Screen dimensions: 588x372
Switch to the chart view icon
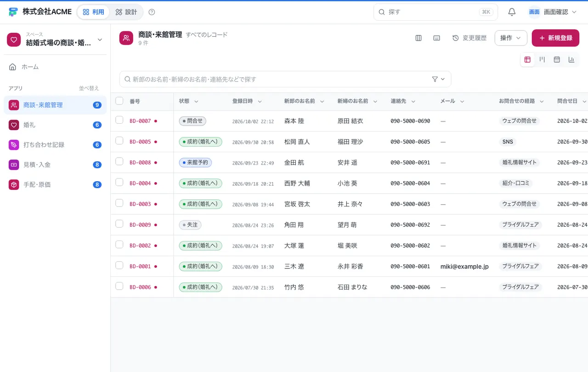click(x=571, y=60)
